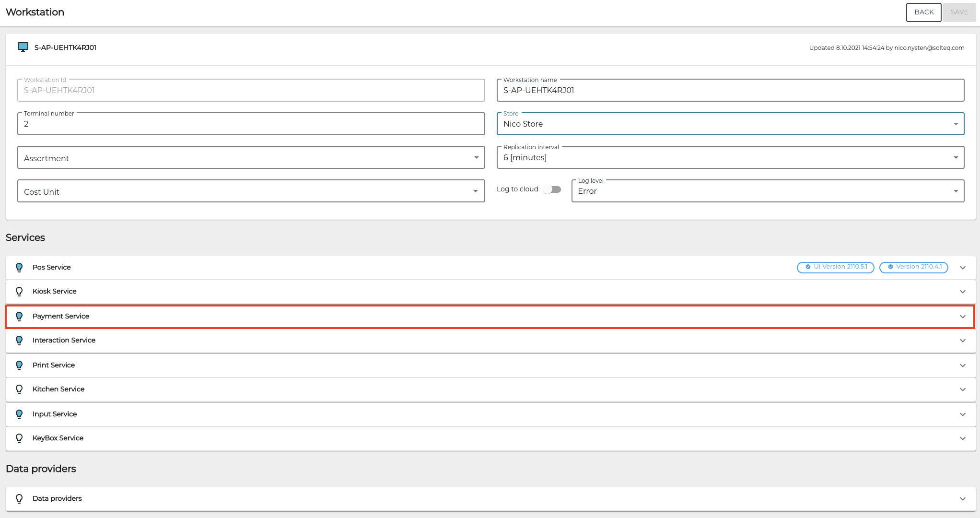Click the UI Version 2110.5.1 badge
Screen dimensions: 980x518
tap(835, 267)
